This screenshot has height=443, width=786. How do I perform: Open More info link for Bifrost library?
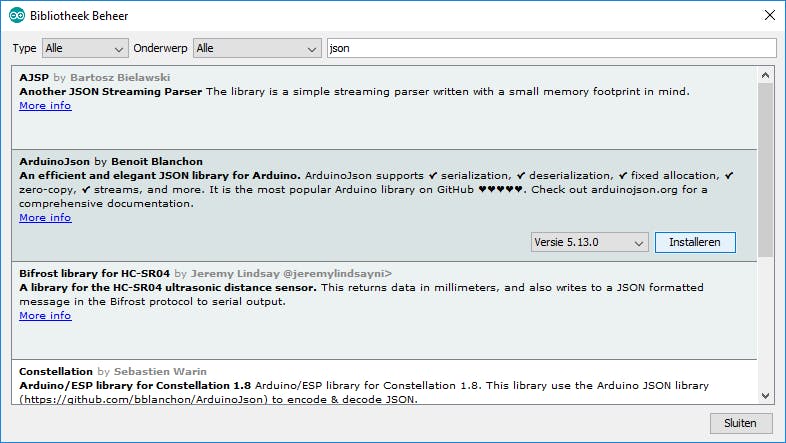[45, 316]
